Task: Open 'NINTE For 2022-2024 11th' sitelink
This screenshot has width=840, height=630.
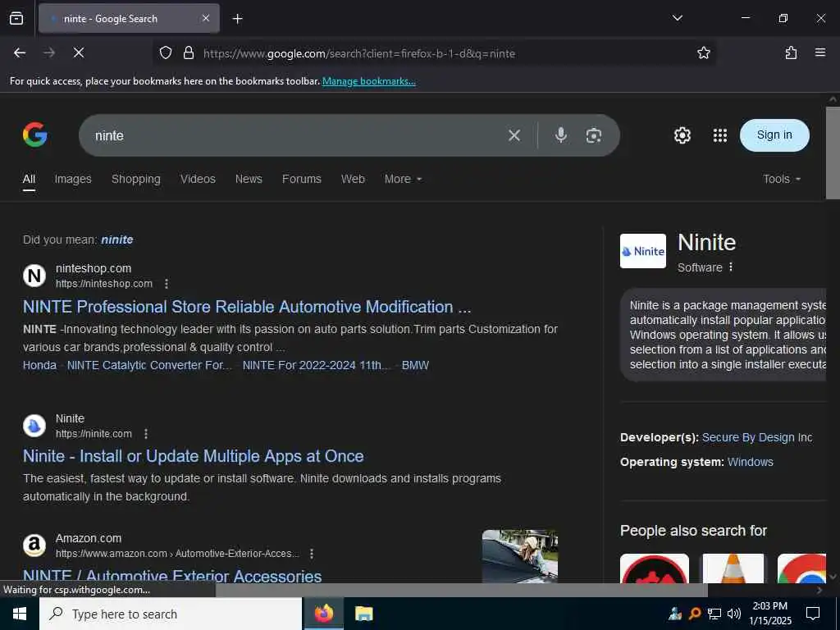Action: (x=317, y=365)
